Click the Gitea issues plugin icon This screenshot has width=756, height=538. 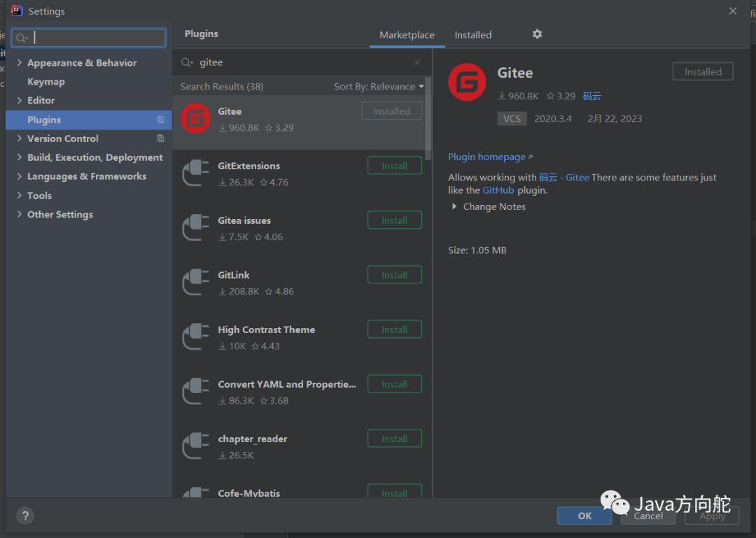pyautogui.click(x=195, y=227)
